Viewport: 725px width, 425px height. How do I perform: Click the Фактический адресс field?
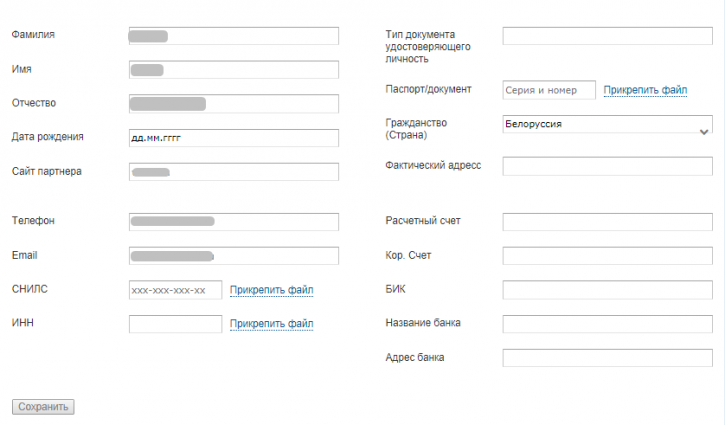[x=607, y=166]
